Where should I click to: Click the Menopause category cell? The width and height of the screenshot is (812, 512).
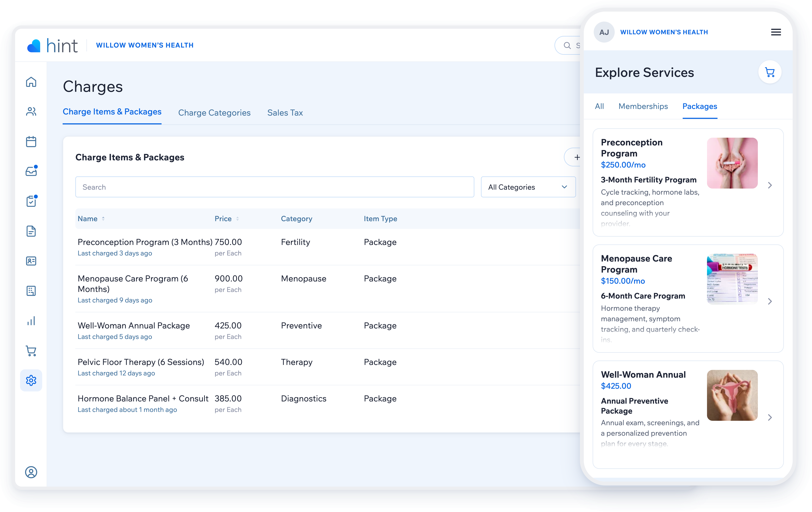click(304, 278)
